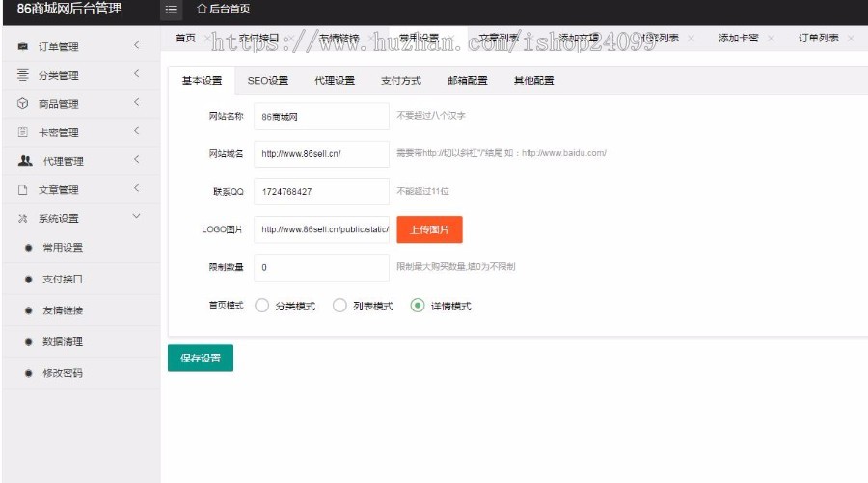Viewport: 868px width, 483px height.
Task: Open 常用设置 in sidebar submenu
Action: point(63,248)
